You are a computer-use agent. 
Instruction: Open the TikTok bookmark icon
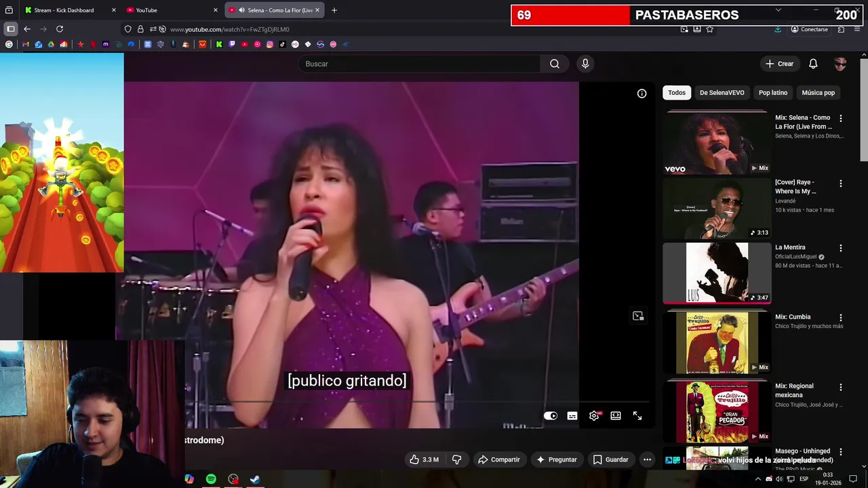tap(282, 44)
